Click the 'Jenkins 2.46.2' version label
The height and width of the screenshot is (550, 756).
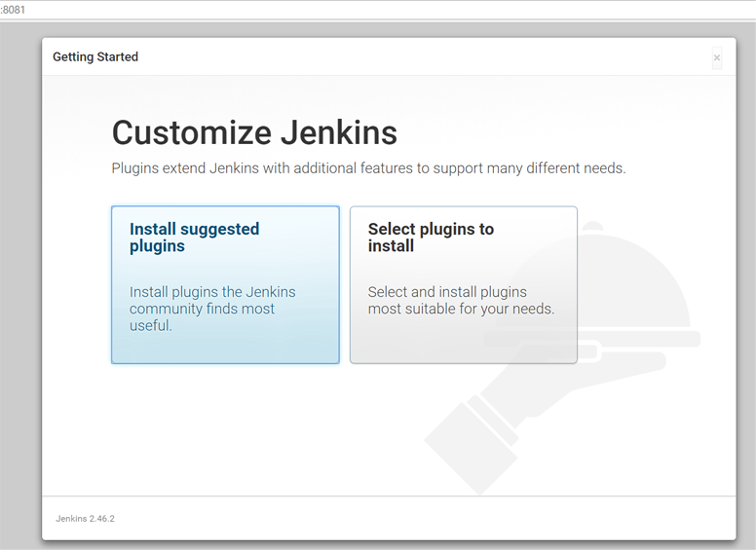click(85, 519)
